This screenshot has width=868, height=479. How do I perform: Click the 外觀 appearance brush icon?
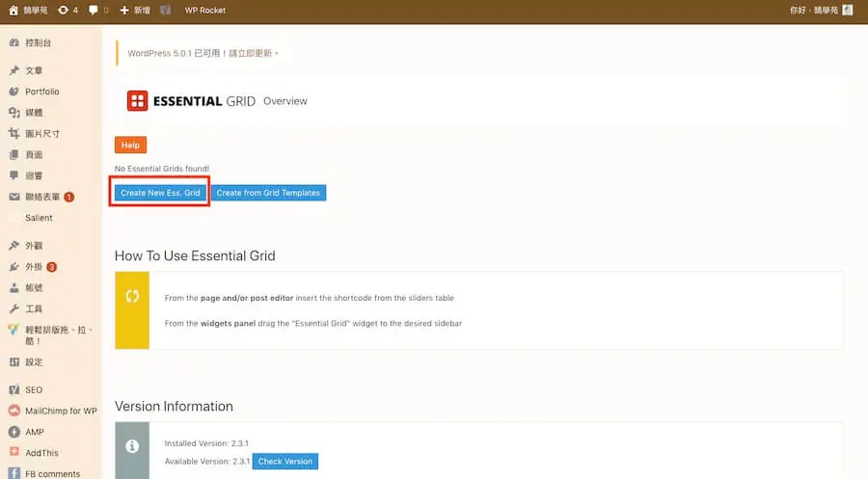[14, 245]
